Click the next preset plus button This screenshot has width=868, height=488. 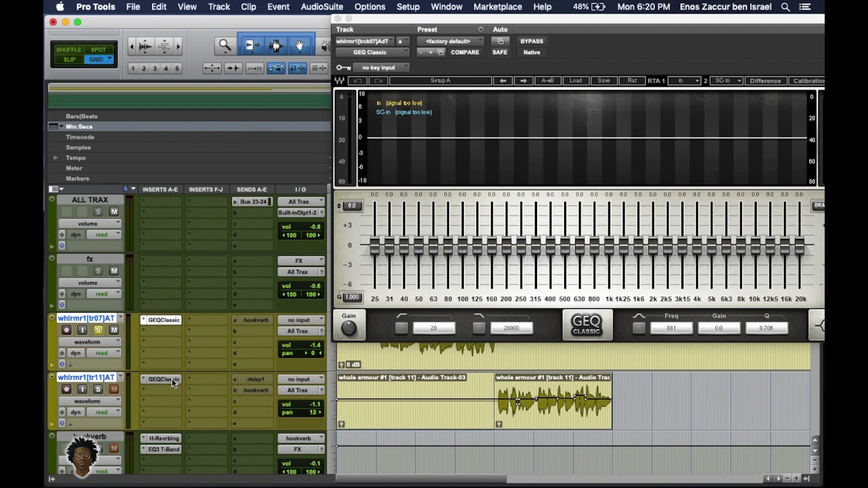[431, 52]
